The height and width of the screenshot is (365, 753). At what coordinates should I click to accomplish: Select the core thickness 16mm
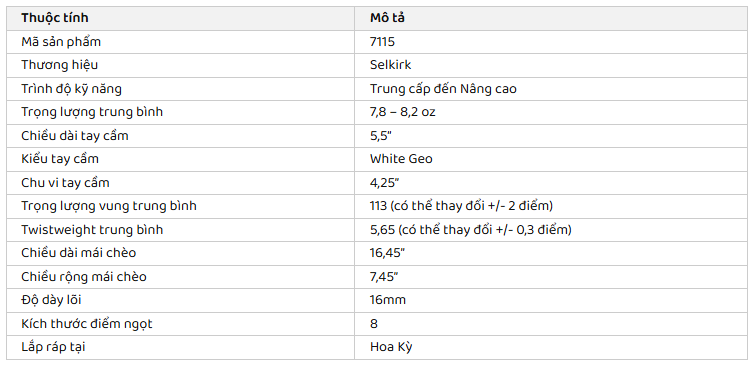click(388, 300)
